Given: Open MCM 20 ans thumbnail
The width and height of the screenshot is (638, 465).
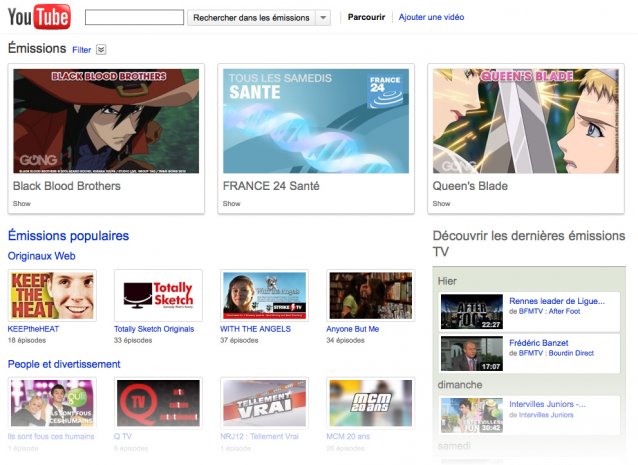Looking at the screenshot, I should coord(371,403).
